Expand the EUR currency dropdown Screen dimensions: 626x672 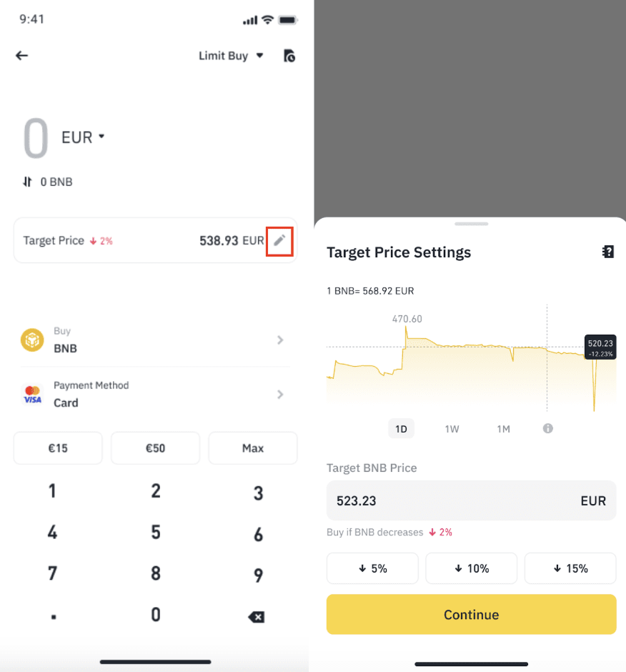coord(83,137)
